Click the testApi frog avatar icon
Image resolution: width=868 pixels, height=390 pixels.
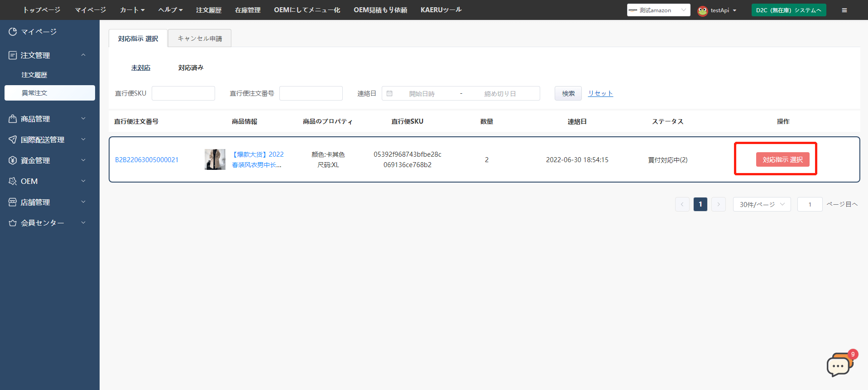coord(702,10)
